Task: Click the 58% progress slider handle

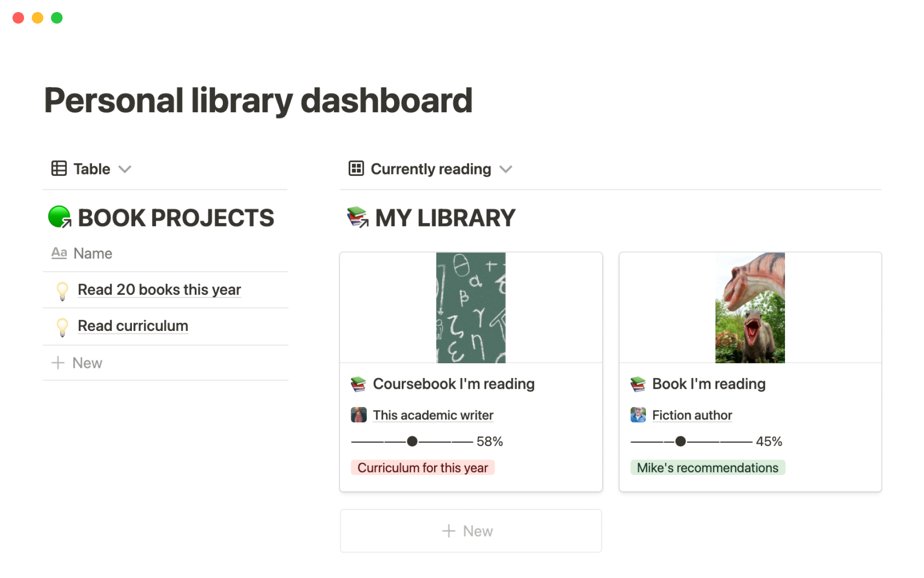Action: [x=412, y=441]
